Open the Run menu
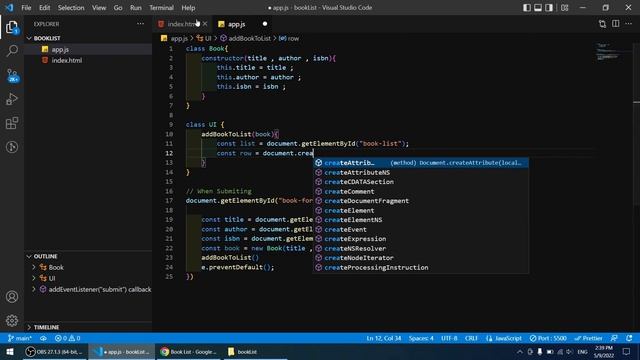640x360 pixels. (136, 7)
